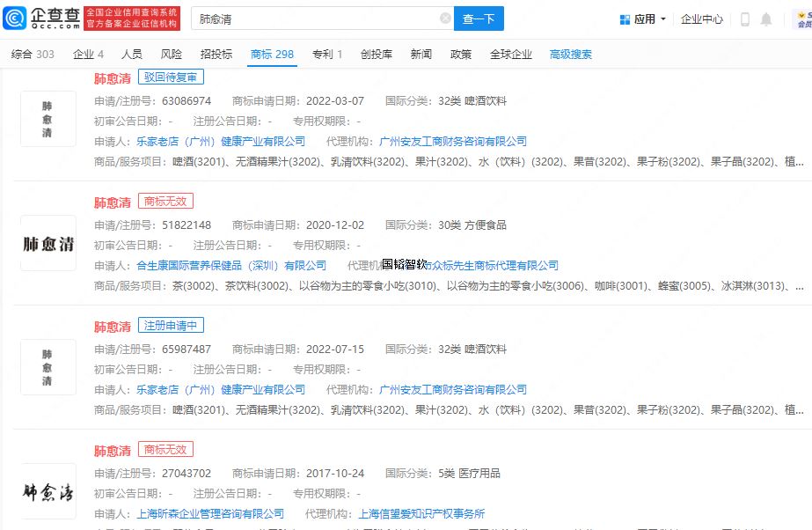This screenshot has width=812, height=530.
Task: Open the Qcc.com logo homepage
Action: coord(41,18)
